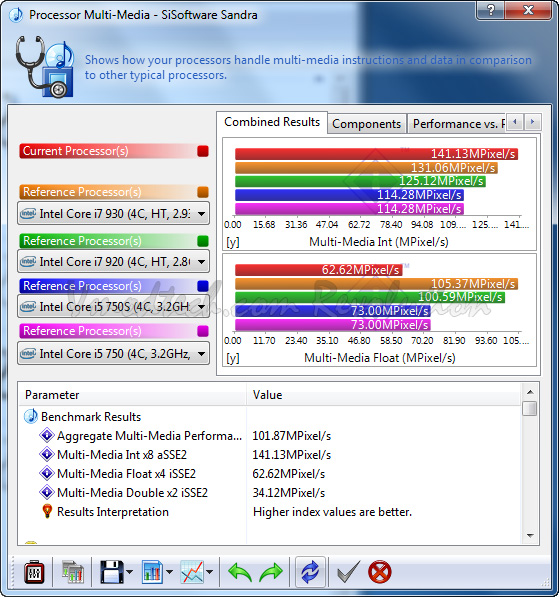559x597 pixels.
Task: Click the music note title bar icon
Action: pos(16,15)
